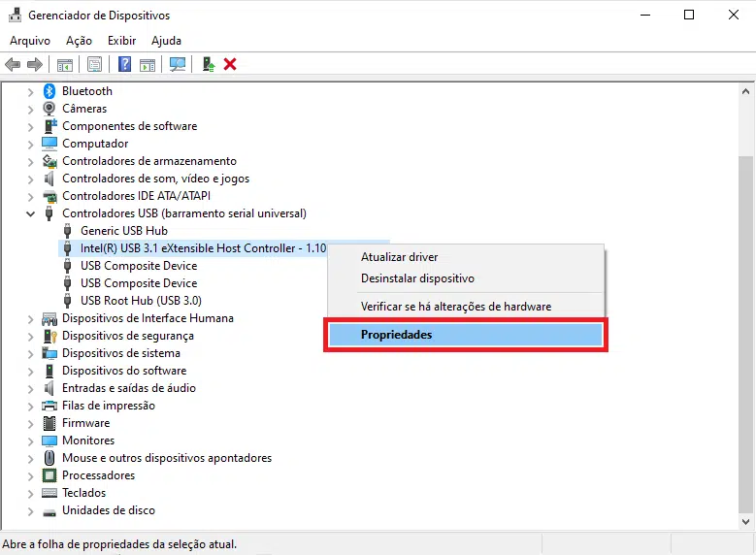This screenshot has height=555, width=756.
Task: Expand the Câmeras category
Action: pyautogui.click(x=30, y=109)
